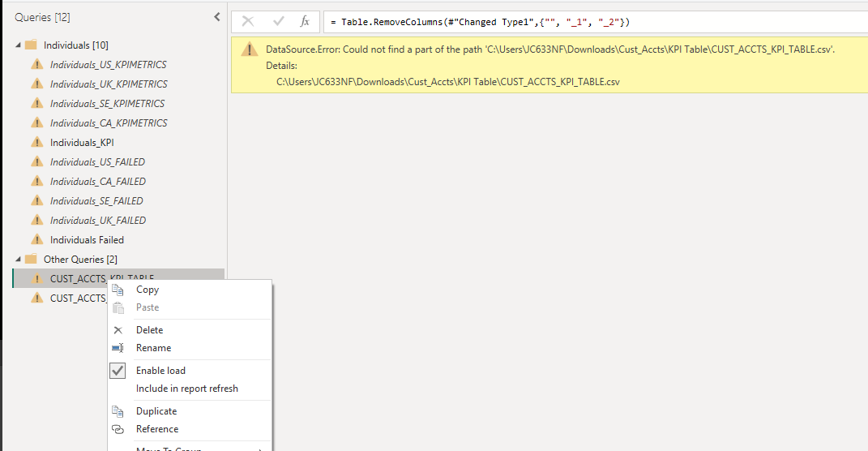Viewport: 868px width, 451px height.
Task: Select the Individuals_US_KPIMETRICS query
Action: (x=108, y=65)
